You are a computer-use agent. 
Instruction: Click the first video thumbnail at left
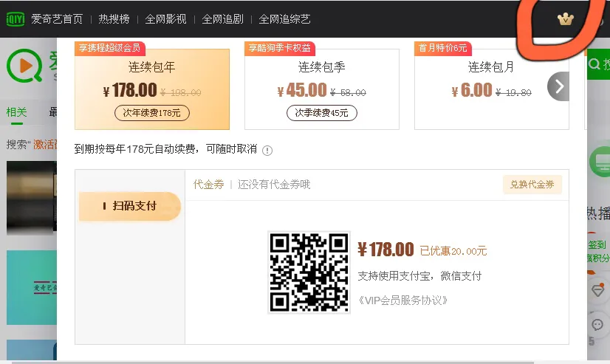pos(32,198)
